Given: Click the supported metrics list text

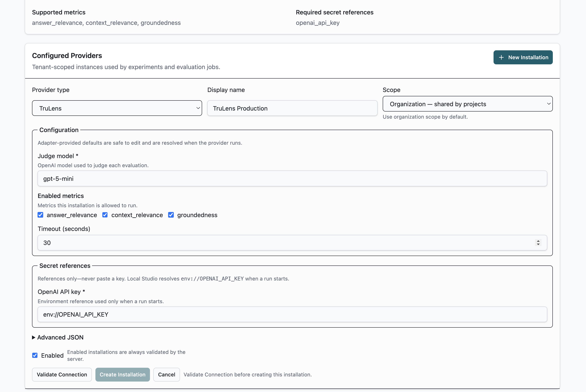Looking at the screenshot, I should pos(106,23).
